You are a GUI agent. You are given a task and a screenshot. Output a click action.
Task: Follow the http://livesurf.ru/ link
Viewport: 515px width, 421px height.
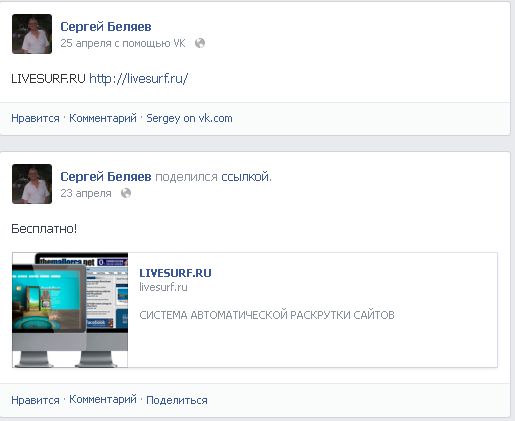pos(138,79)
